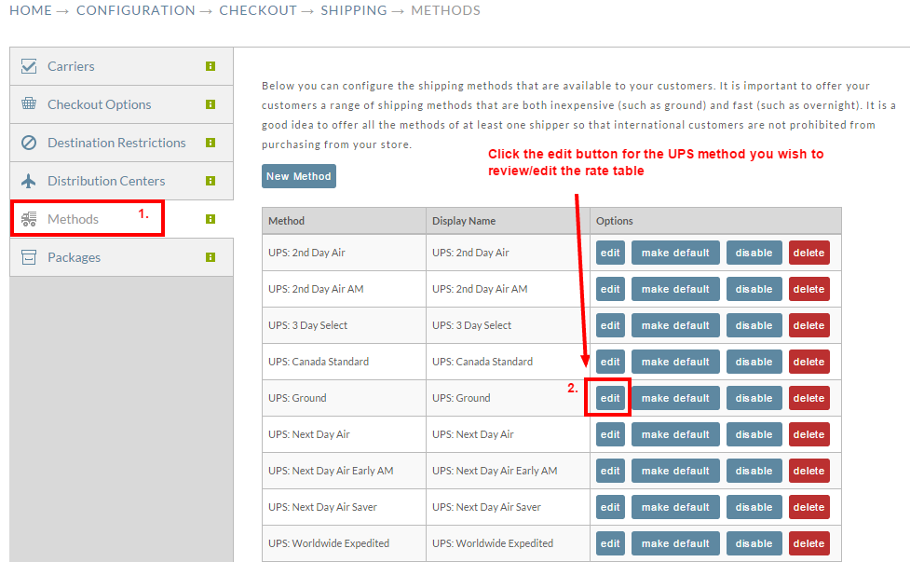
Task: Click the Checkout Options basket icon
Action: pyautogui.click(x=29, y=103)
